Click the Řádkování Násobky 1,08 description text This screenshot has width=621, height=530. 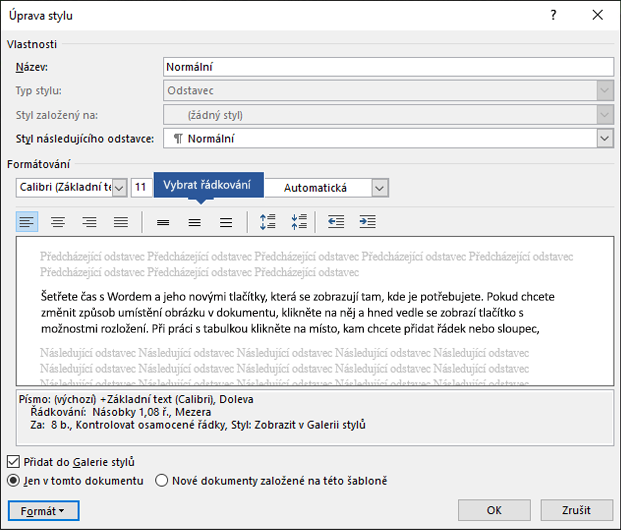coord(120,412)
